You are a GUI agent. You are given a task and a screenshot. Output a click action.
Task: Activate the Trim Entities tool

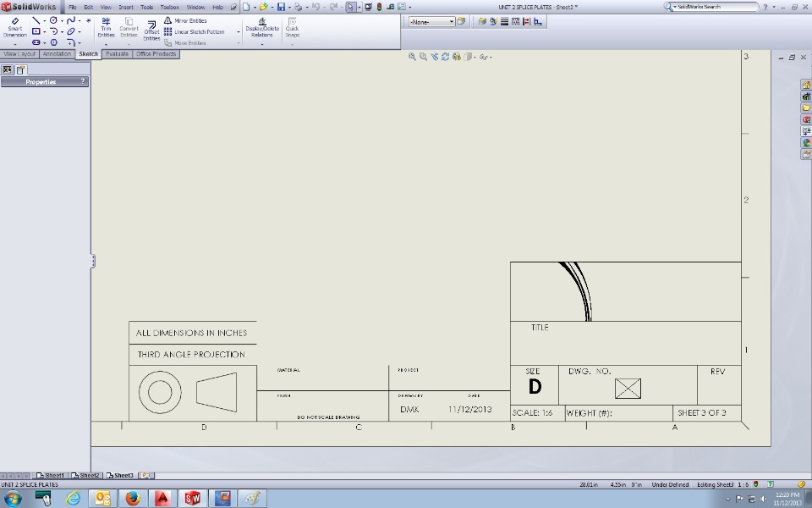point(107,27)
